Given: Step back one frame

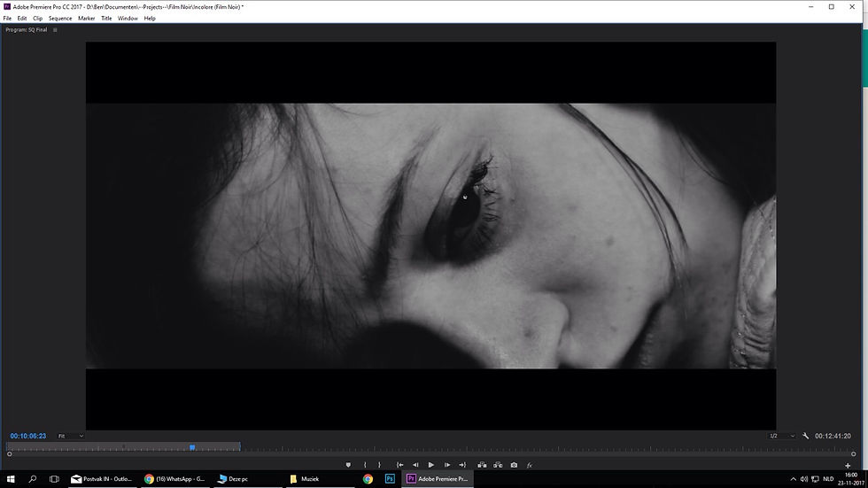Looking at the screenshot, I should (415, 465).
